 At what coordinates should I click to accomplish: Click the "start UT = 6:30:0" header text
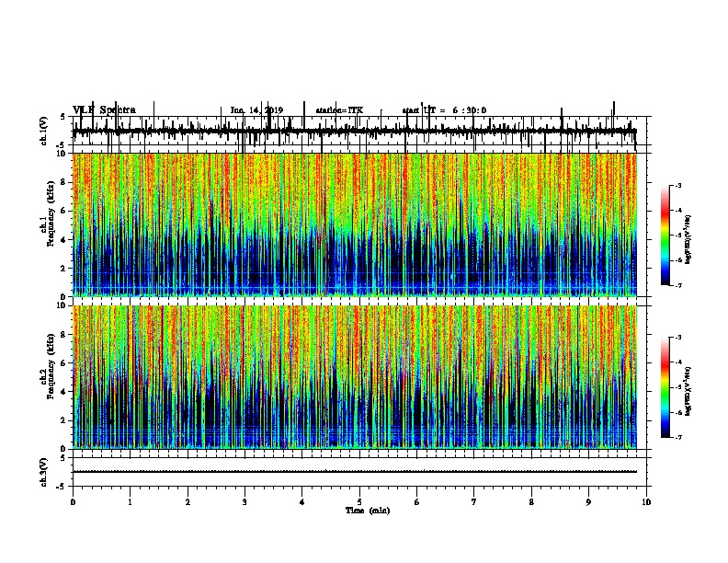pos(444,110)
